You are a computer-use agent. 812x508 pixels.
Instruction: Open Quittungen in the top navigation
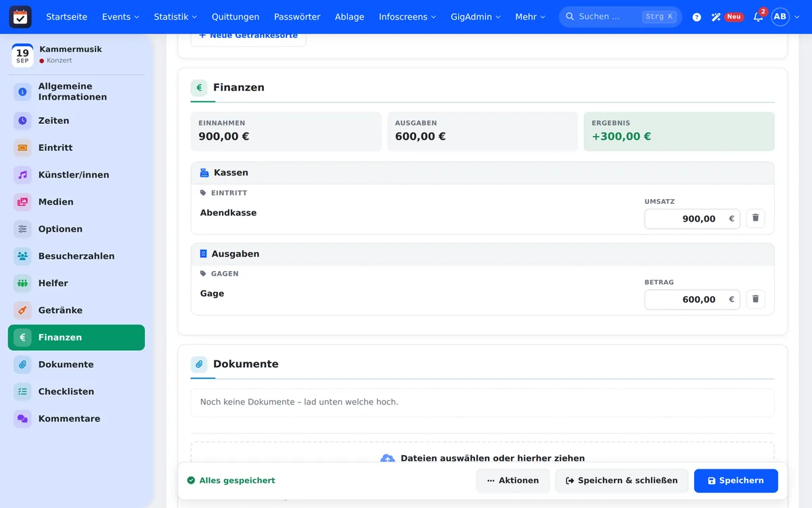pyautogui.click(x=235, y=17)
